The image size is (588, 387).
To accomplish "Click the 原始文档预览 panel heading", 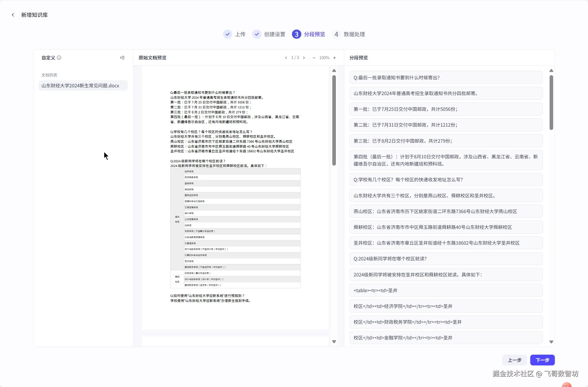I will tap(152, 58).
